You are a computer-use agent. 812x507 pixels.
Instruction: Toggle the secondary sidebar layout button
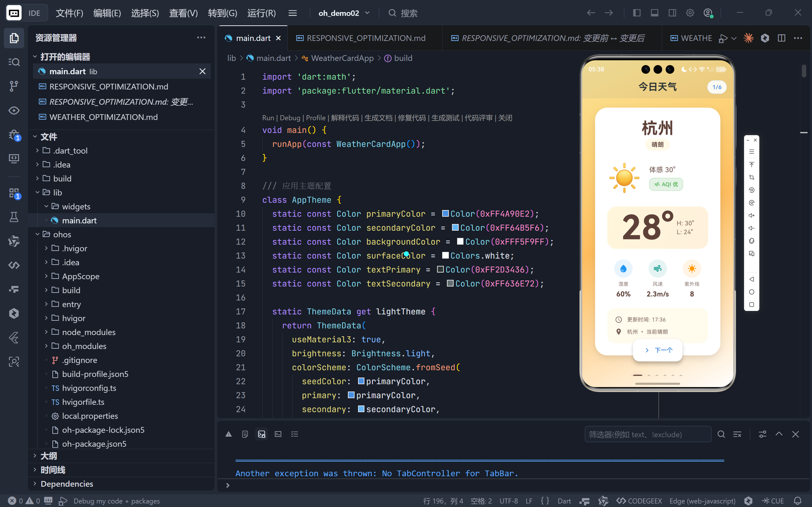tap(672, 13)
